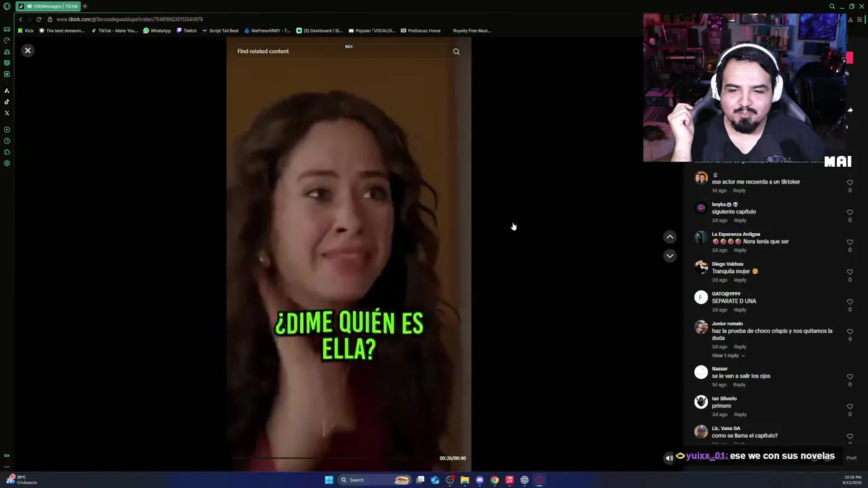The height and width of the screenshot is (488, 868).
Task: Like the comment 'se le van a salir los ojos'
Action: [x=850, y=377]
